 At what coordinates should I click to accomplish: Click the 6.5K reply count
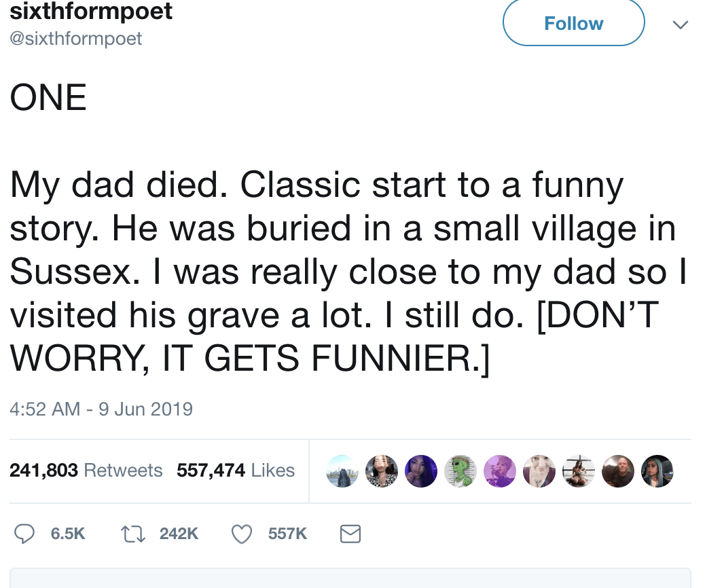(x=68, y=534)
